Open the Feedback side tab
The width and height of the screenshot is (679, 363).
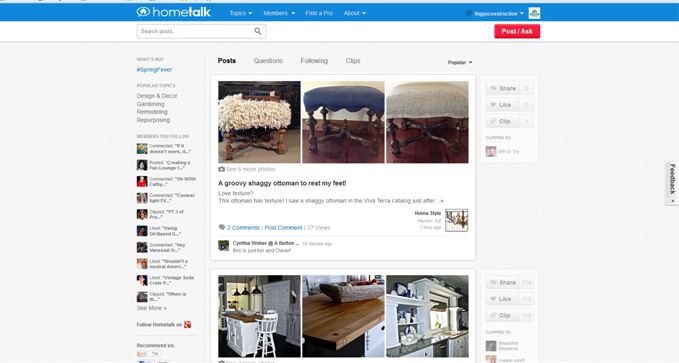point(672,183)
